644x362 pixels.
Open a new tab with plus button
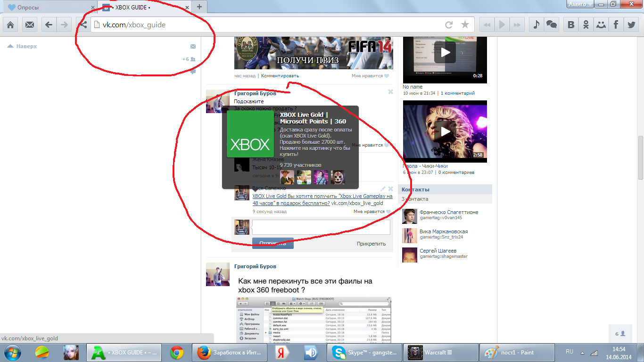pyautogui.click(x=199, y=7)
